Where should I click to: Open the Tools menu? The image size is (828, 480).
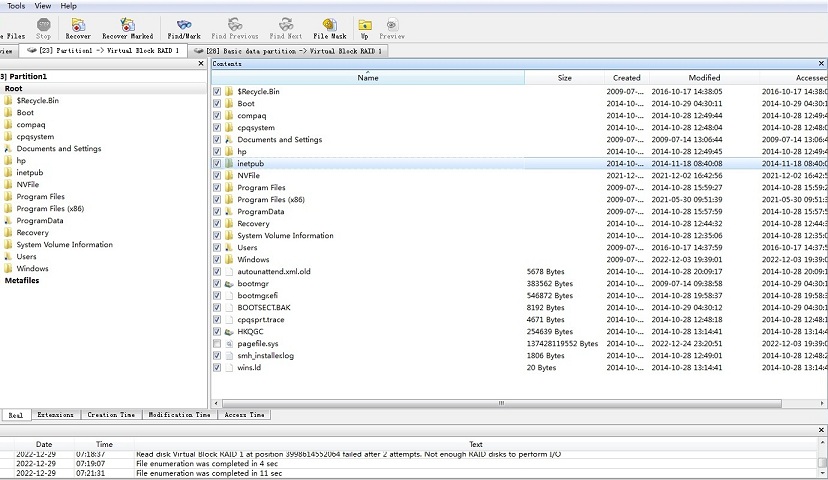(16, 6)
